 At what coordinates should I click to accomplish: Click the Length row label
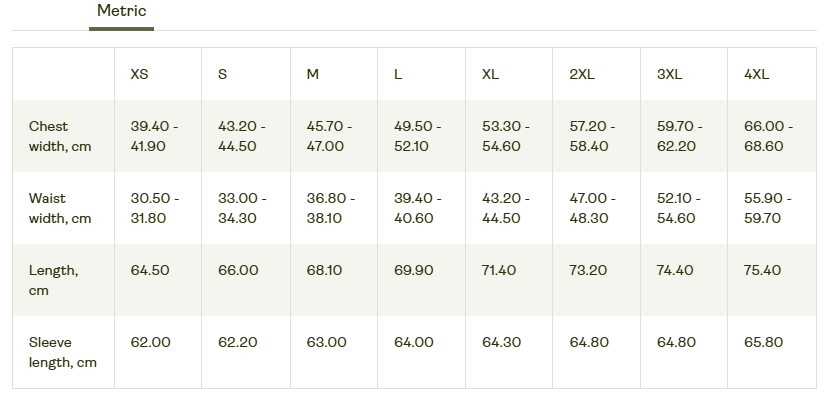[54, 280]
